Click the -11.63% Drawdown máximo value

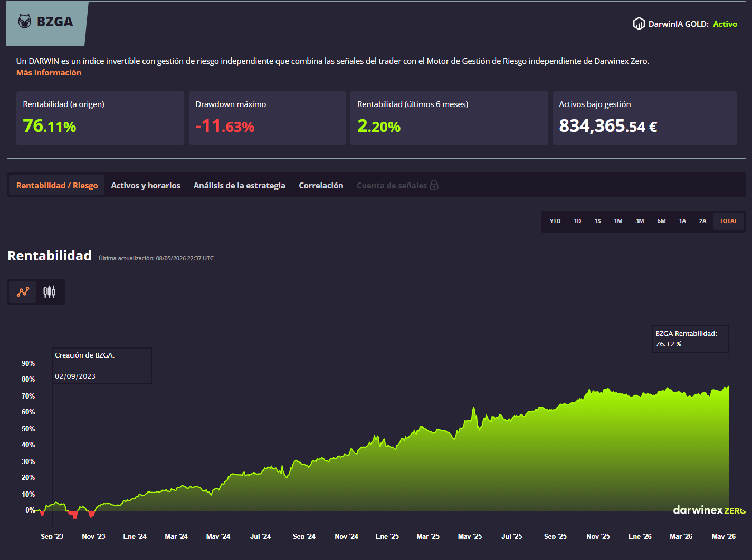(x=225, y=126)
